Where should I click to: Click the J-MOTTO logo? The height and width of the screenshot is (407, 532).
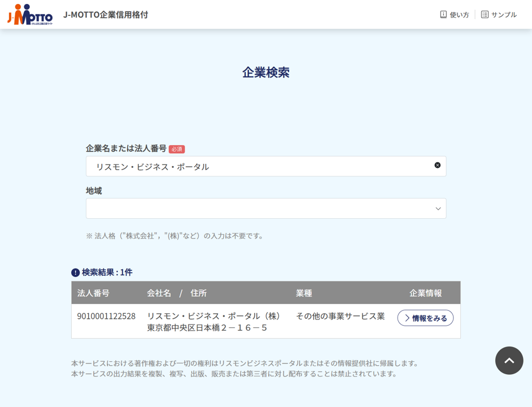click(30, 15)
